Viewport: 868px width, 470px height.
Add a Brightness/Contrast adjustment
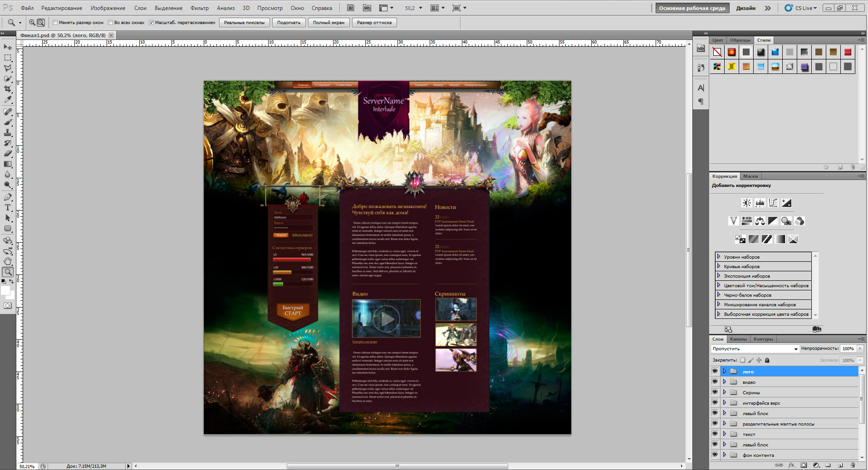click(746, 203)
